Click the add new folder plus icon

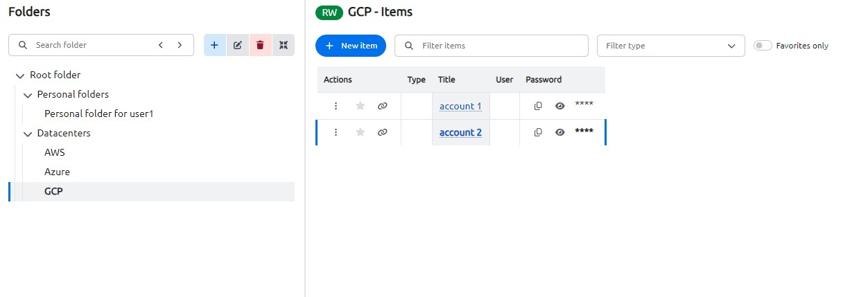coord(214,45)
